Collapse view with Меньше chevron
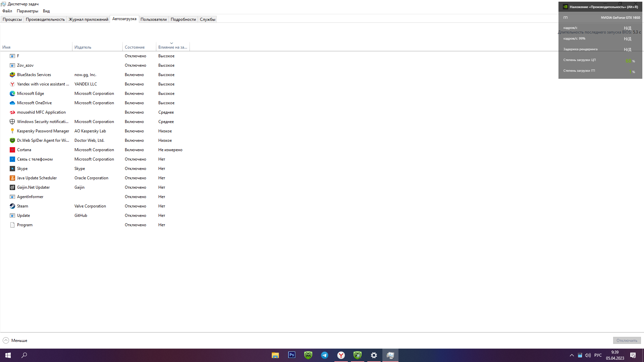 [x=6, y=341]
